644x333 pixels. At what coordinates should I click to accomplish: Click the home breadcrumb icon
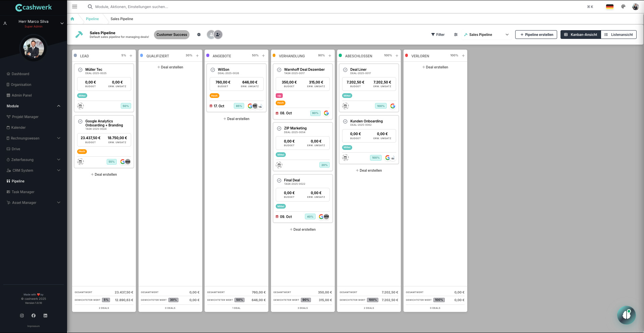point(72,19)
